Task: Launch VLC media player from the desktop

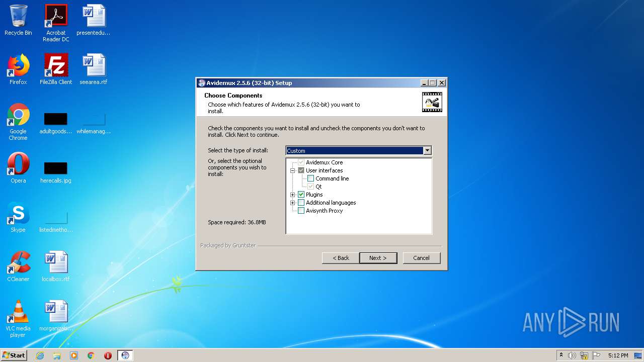Action: (x=18, y=319)
